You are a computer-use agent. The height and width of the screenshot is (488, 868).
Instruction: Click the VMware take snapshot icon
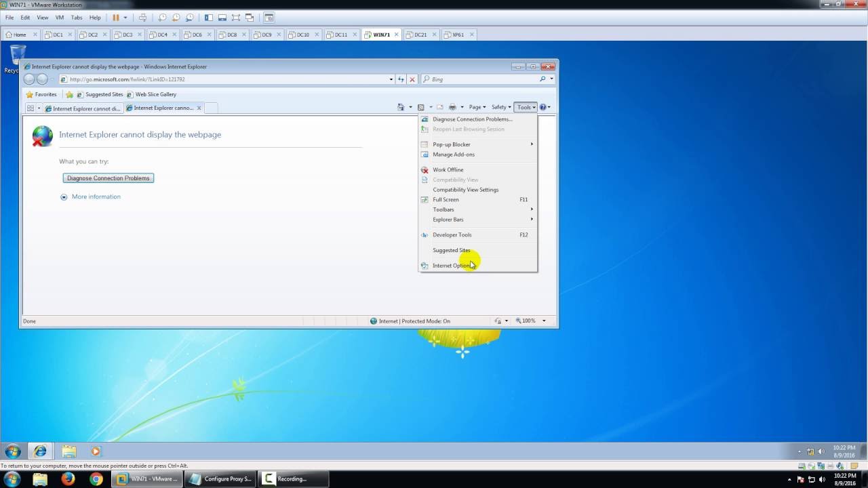[x=162, y=17]
